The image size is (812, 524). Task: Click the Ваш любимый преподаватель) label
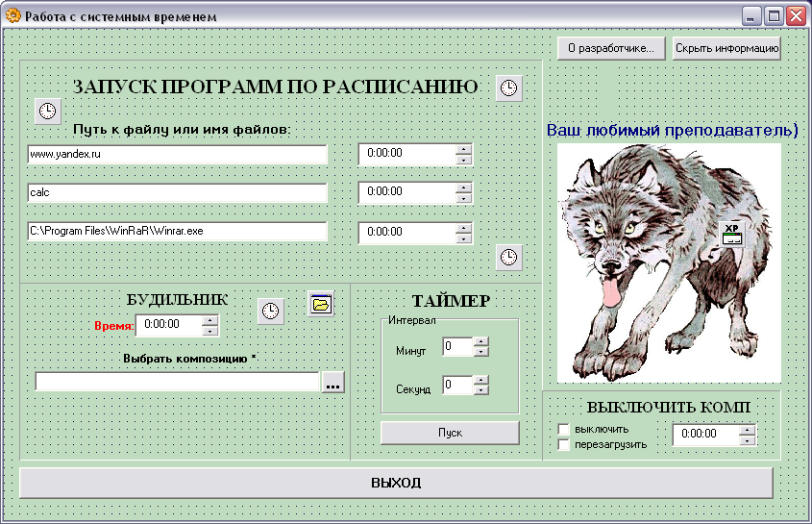(672, 130)
